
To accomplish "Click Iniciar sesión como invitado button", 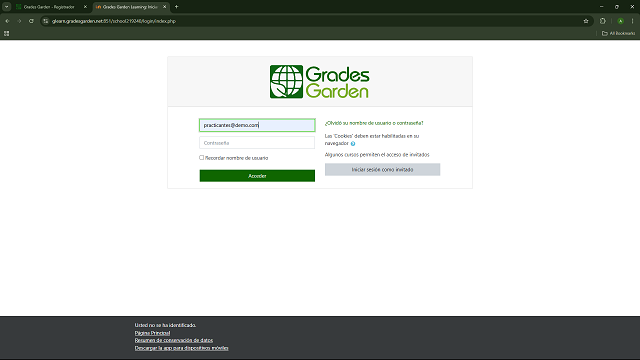I will pos(382,169).
